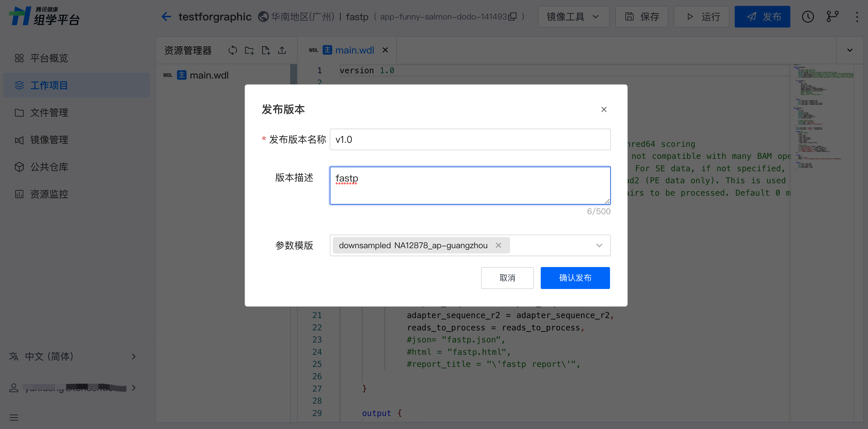The width and height of the screenshot is (868, 429).
Task: Open the three-dot more options menu
Action: (x=857, y=16)
